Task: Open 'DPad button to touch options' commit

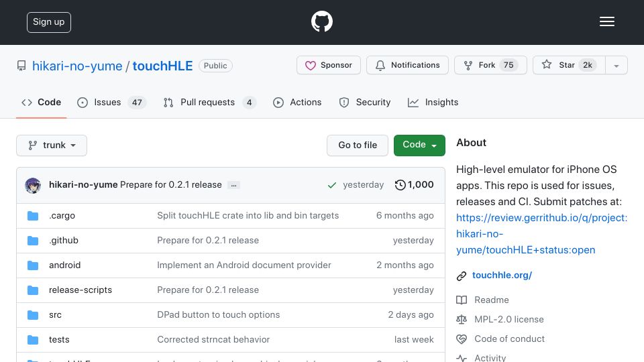Action: (x=219, y=315)
